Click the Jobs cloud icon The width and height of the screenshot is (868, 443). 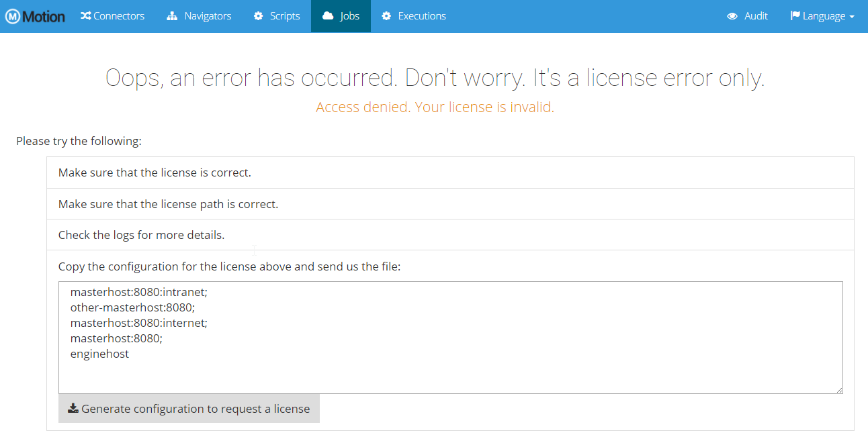point(329,16)
